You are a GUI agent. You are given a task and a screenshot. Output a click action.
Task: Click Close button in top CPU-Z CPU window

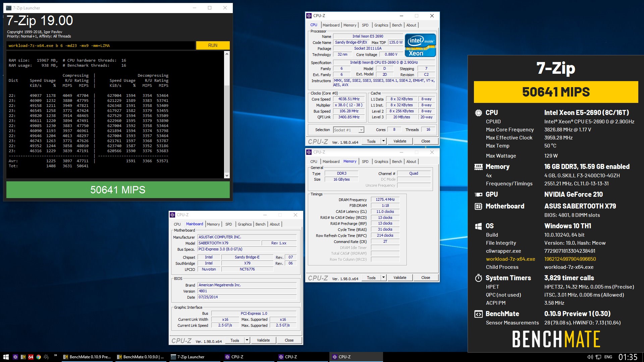[x=426, y=141]
